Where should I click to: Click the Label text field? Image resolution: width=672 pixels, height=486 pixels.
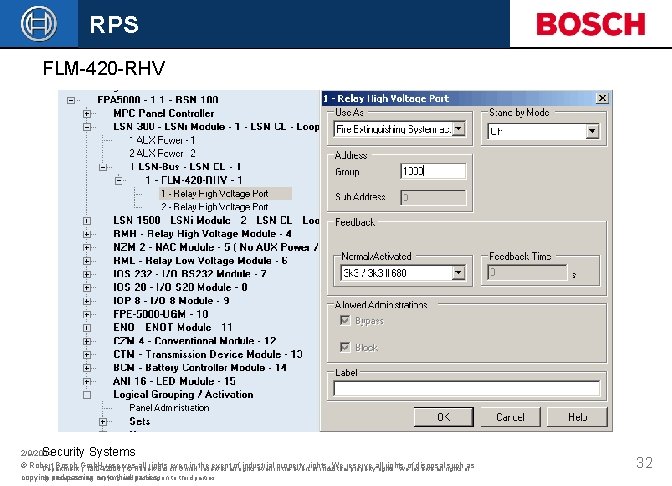[x=467, y=388]
